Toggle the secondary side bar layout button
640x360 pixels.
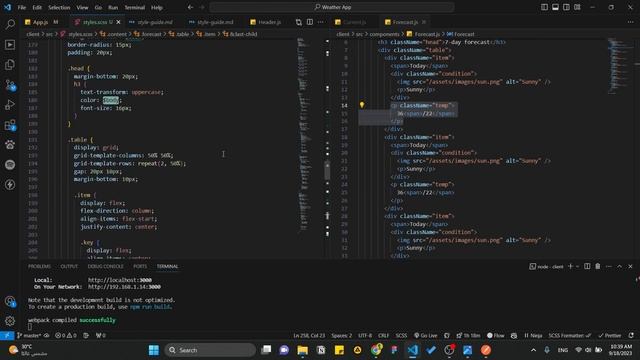(566, 7)
